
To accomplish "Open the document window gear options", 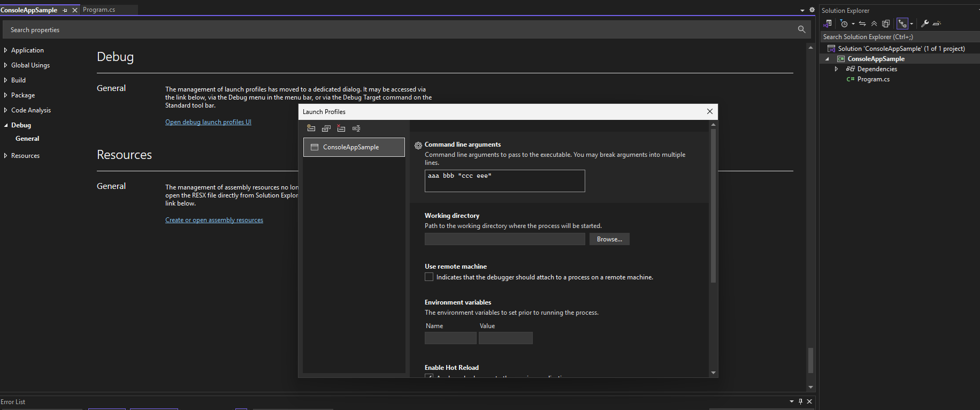I will tap(812, 10).
